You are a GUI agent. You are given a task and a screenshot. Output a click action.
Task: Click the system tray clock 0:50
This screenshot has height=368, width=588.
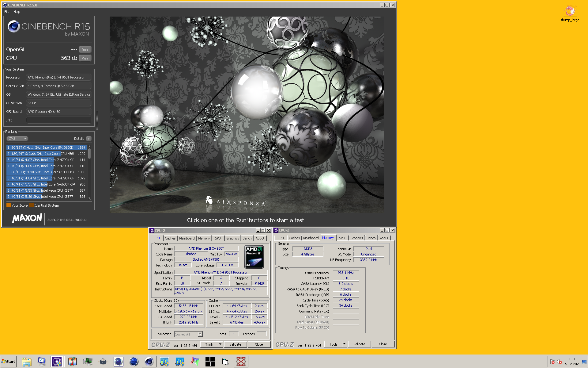[573, 359]
